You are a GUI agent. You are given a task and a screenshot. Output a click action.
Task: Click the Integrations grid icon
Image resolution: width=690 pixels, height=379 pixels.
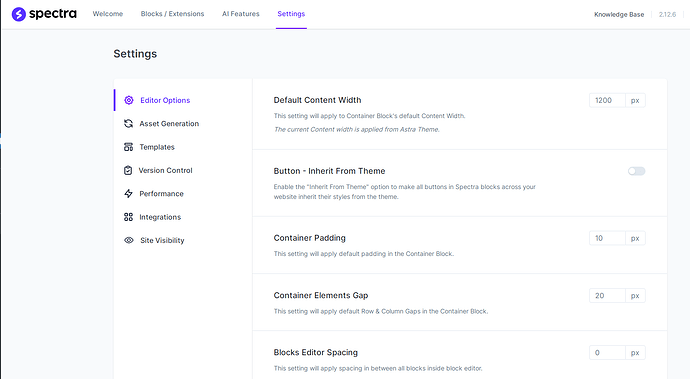[128, 217]
